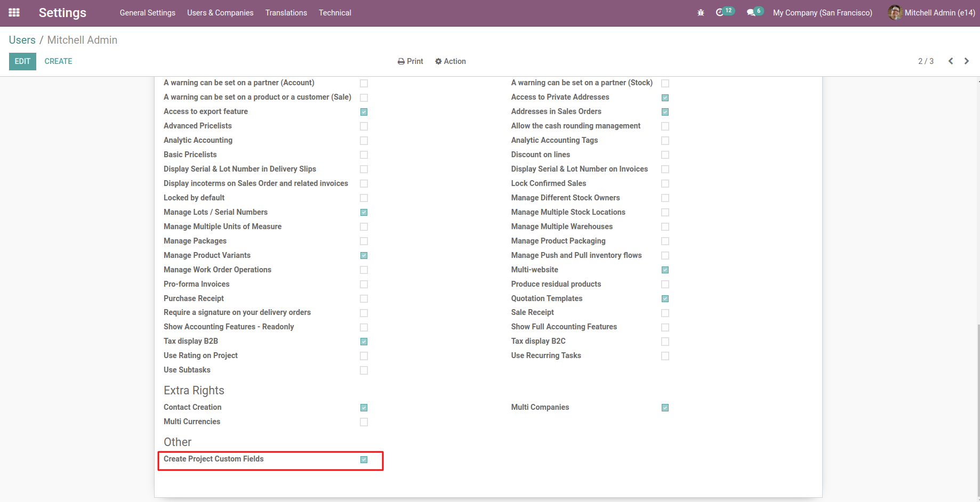The height and width of the screenshot is (502, 980).
Task: Toggle Pro-forma Invoices checkbox
Action: pyautogui.click(x=364, y=285)
